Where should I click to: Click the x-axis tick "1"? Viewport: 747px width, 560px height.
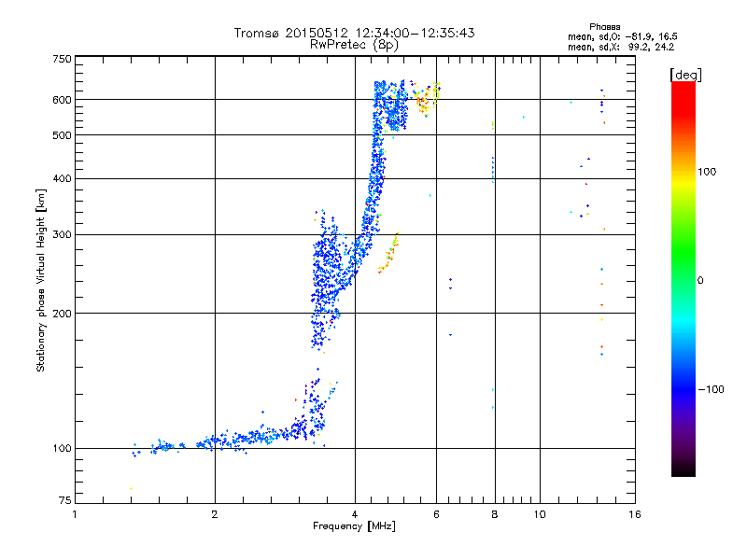[x=75, y=514]
